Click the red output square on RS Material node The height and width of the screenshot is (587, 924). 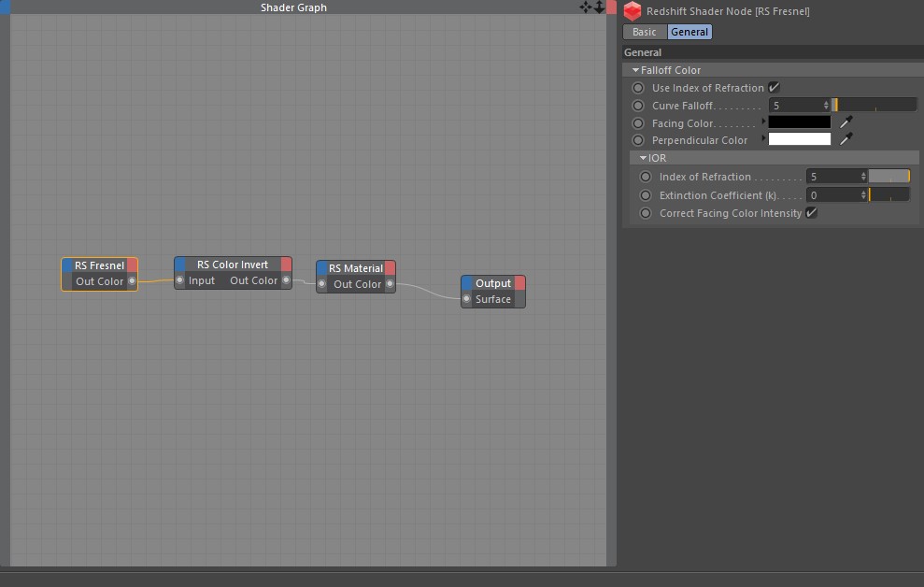pyautogui.click(x=391, y=268)
